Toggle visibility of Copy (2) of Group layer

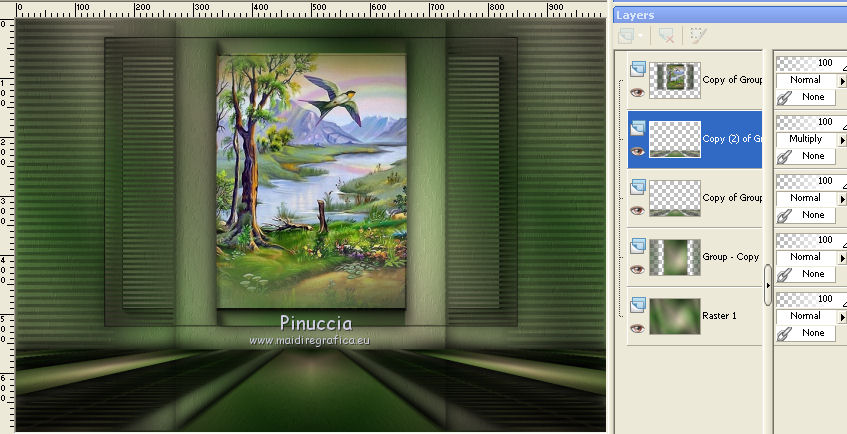click(637, 151)
